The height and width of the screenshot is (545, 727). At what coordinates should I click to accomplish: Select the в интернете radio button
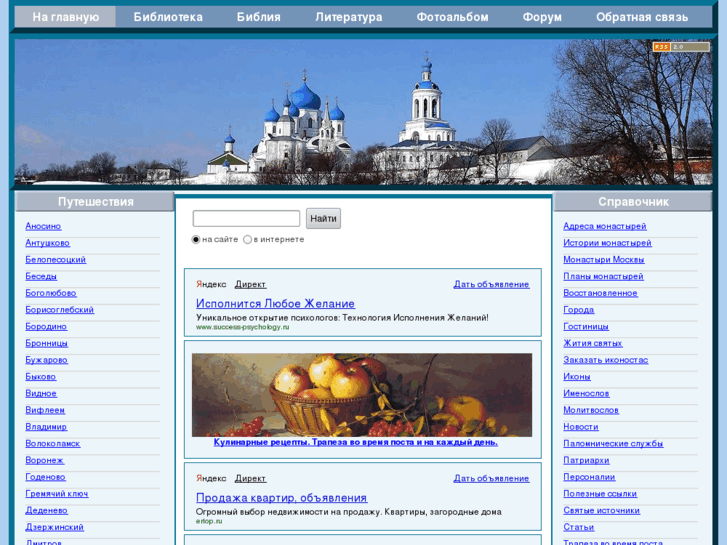(248, 239)
